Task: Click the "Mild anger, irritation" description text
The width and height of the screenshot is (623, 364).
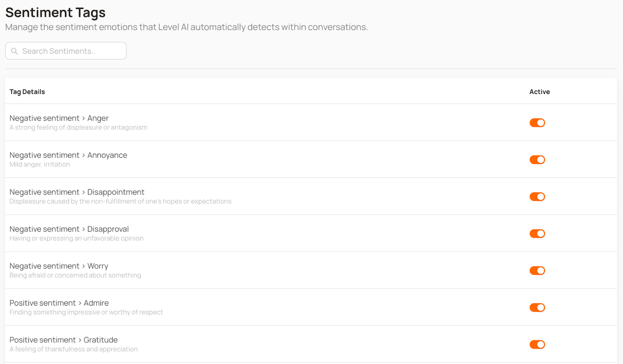Action: point(39,164)
